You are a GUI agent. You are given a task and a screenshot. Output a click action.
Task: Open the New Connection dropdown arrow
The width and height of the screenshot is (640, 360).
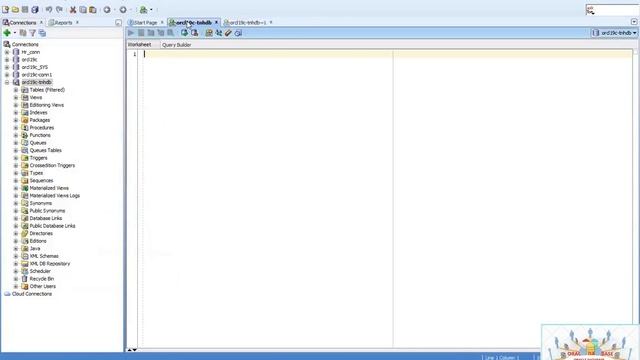click(x=15, y=33)
